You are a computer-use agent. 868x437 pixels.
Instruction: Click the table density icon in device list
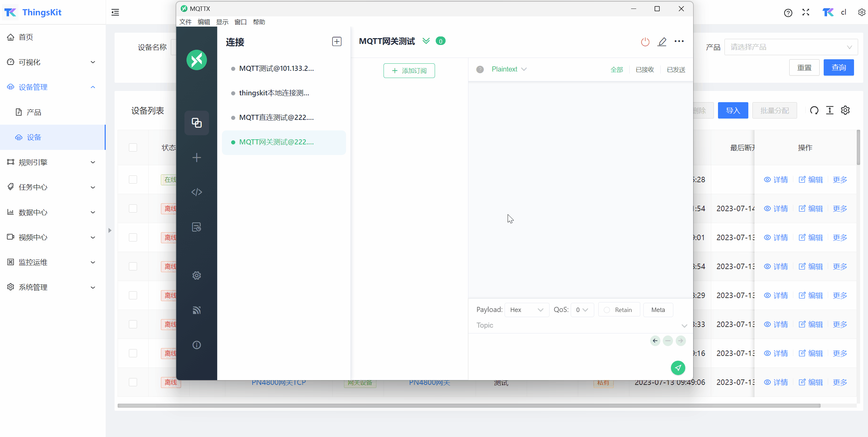click(x=829, y=110)
